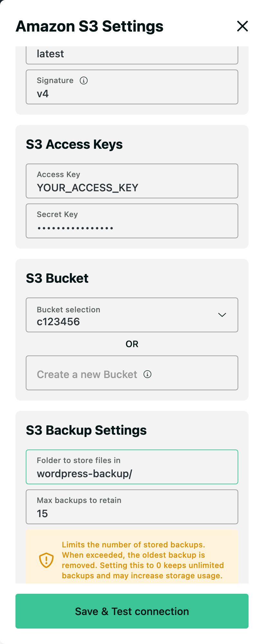Click the S3 Access Keys heading
The width and height of the screenshot is (264, 644).
74,145
